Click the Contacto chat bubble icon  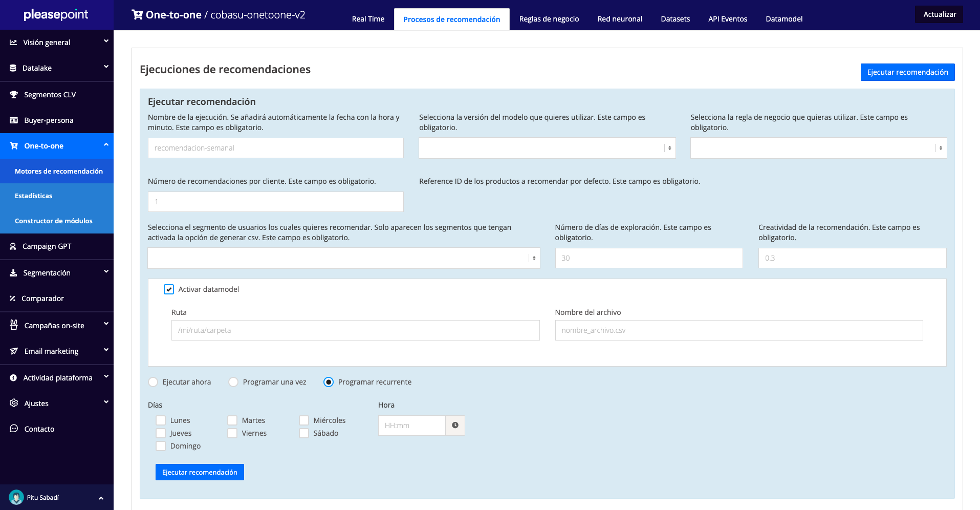point(14,429)
